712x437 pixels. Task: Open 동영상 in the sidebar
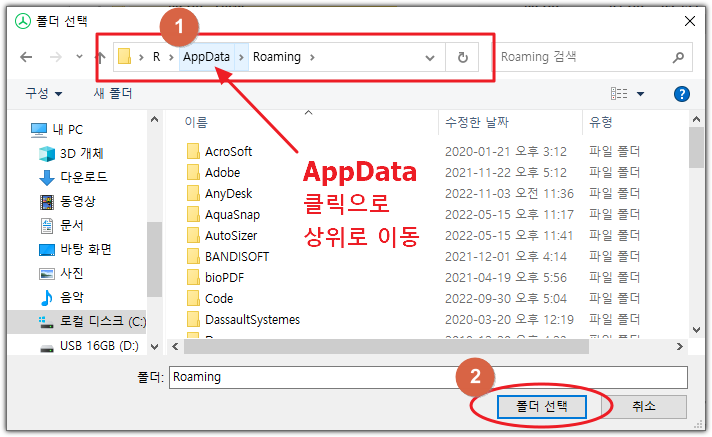click(x=68, y=201)
